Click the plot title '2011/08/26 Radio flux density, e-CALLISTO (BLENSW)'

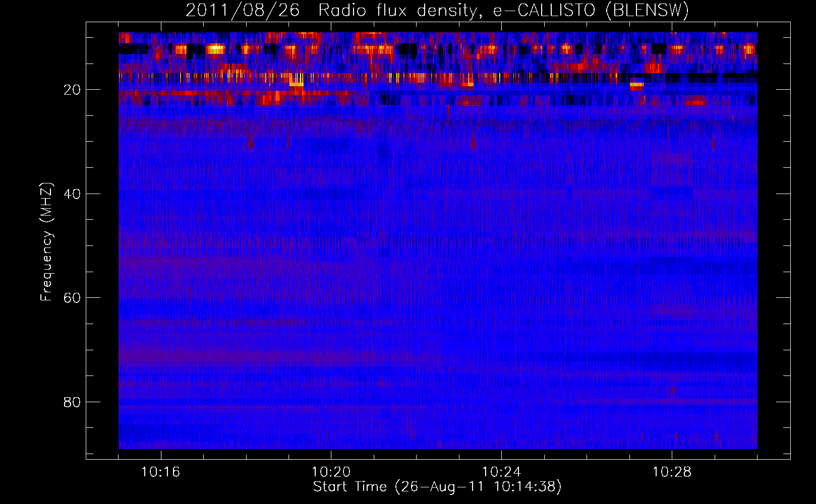[x=437, y=11]
